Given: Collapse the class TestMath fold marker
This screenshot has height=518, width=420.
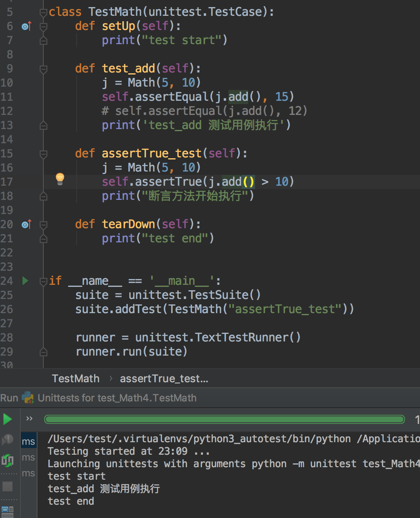Looking at the screenshot, I should [43, 12].
